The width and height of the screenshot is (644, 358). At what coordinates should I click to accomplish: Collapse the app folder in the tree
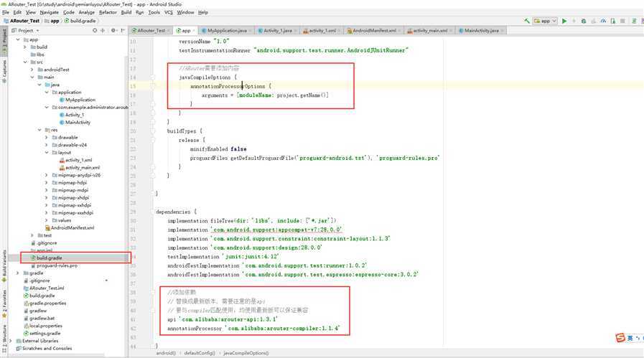coord(18,40)
